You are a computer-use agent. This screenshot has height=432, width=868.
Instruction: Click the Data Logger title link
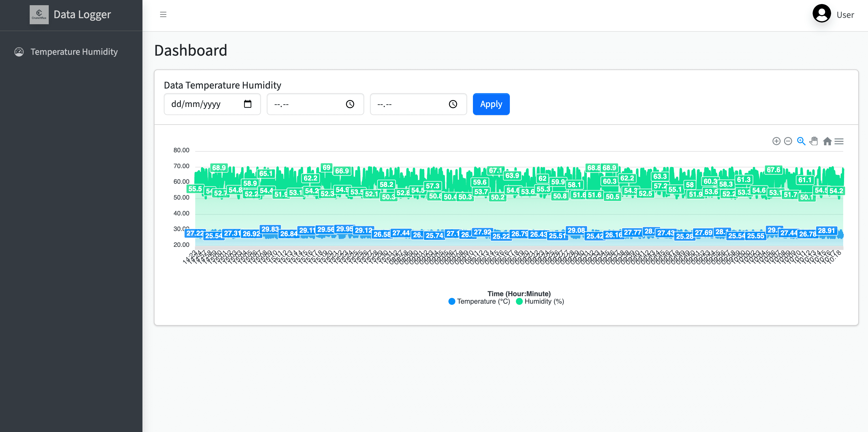tap(82, 14)
